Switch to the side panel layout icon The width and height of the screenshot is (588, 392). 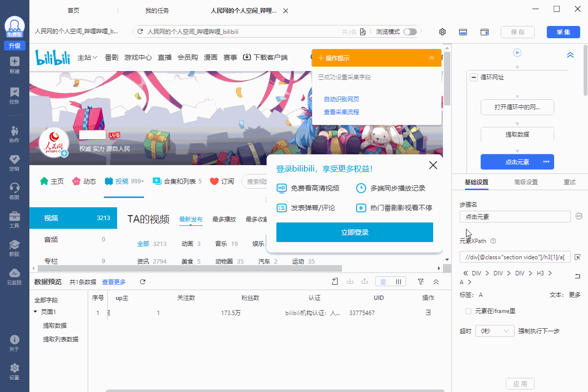(x=485, y=32)
